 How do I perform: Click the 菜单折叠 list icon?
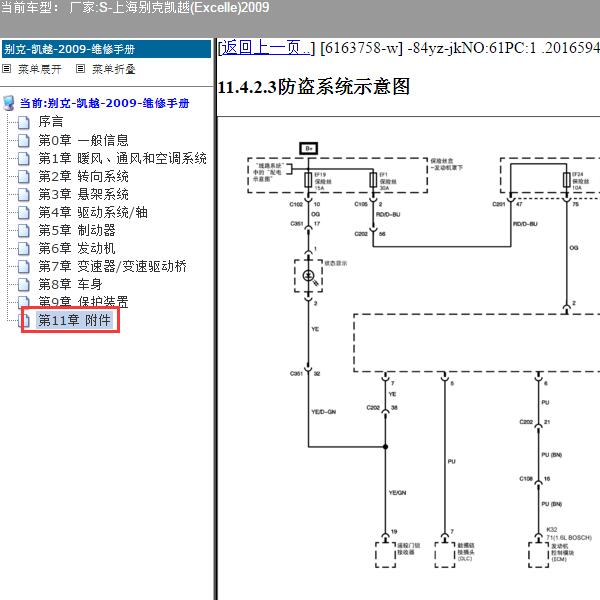pos(80,69)
